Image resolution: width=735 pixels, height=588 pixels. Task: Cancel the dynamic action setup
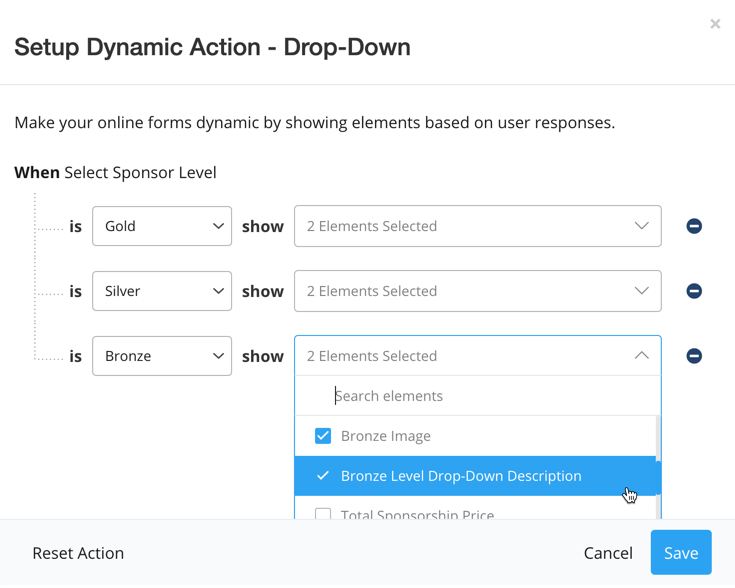pyautogui.click(x=608, y=553)
